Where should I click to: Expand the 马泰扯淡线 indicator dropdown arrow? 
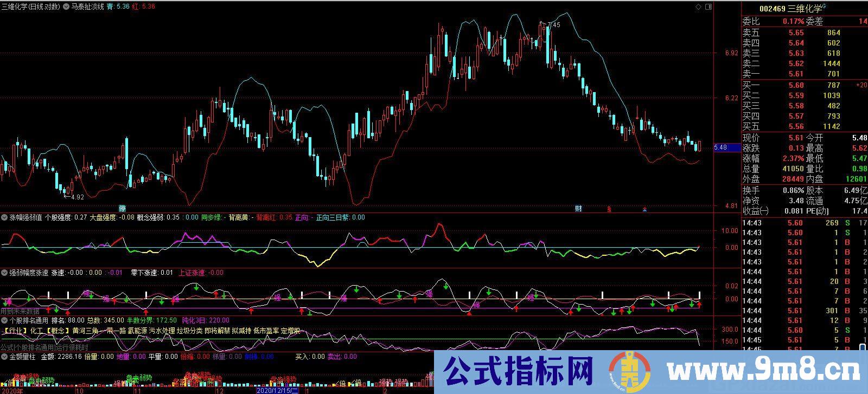click(66, 7)
